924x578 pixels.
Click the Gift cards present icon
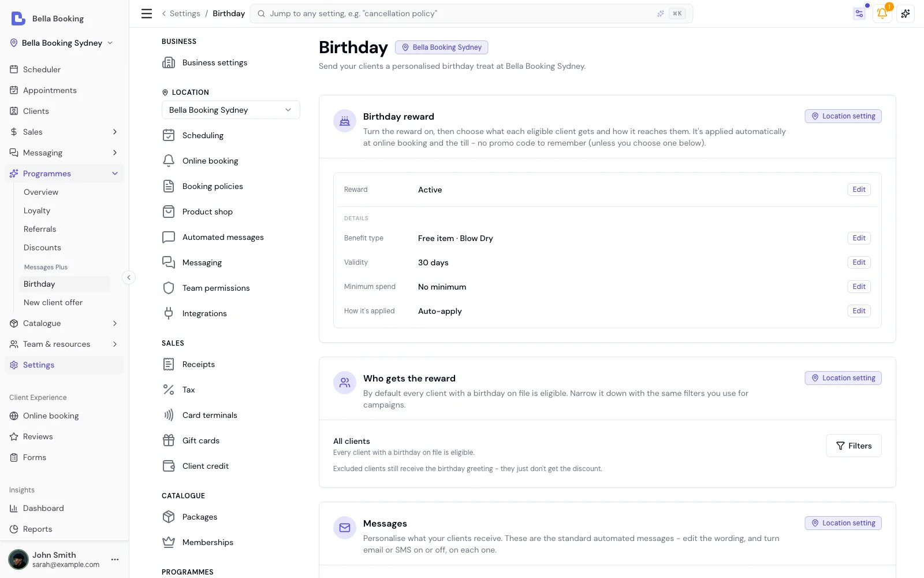169,440
